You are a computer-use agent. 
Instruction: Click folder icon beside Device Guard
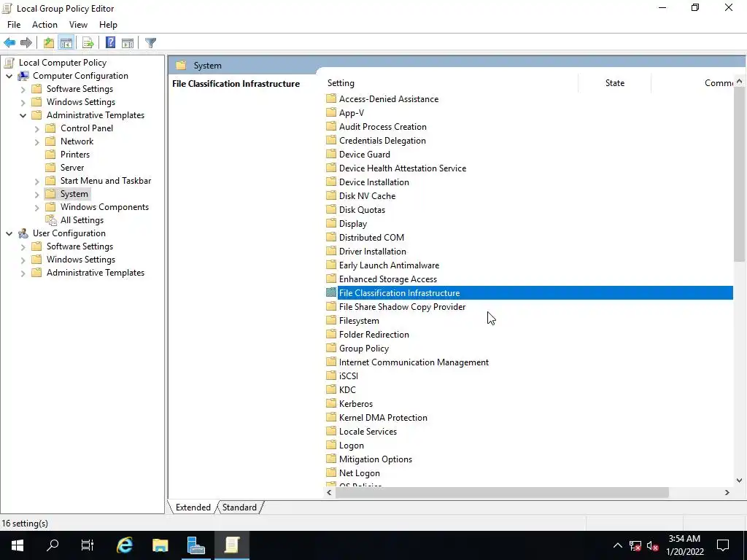pyautogui.click(x=331, y=154)
